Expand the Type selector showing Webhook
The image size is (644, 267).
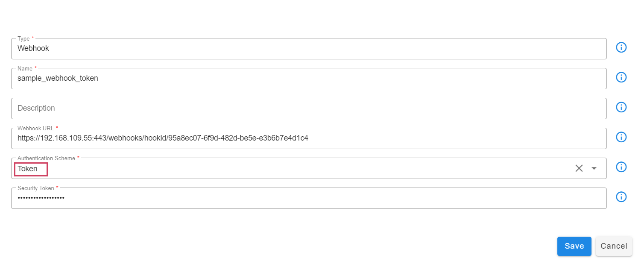click(299, 48)
